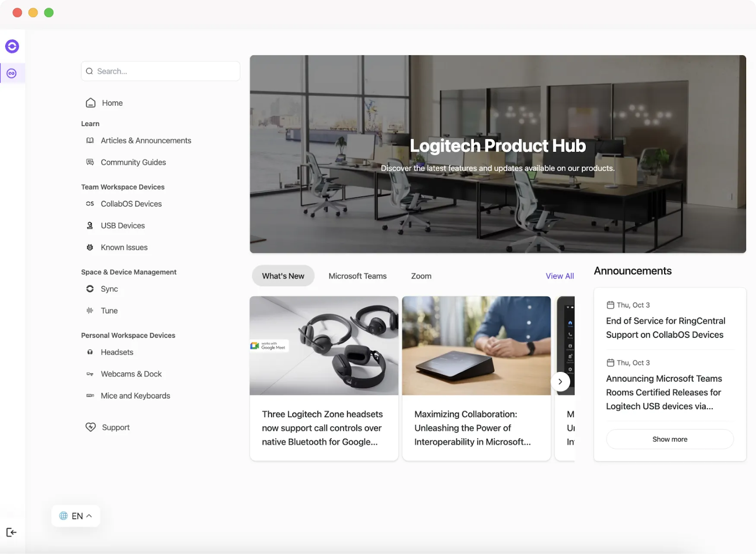Click the Support heart icon
The width and height of the screenshot is (756, 554).
pos(91,427)
